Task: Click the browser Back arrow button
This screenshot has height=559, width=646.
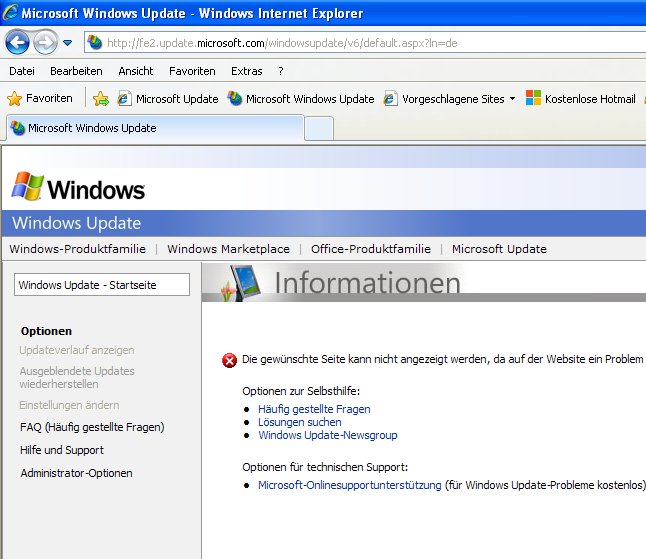Action: pos(17,42)
